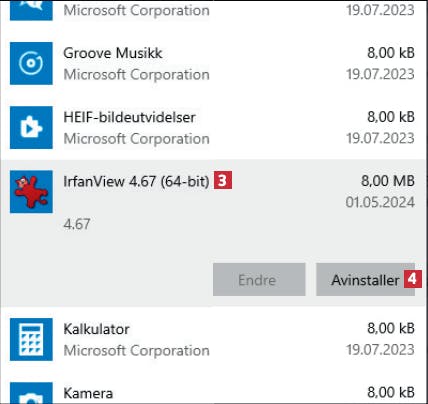Screen dimensions: 428x404
Task: Click the red number 4 marker
Action: (413, 279)
